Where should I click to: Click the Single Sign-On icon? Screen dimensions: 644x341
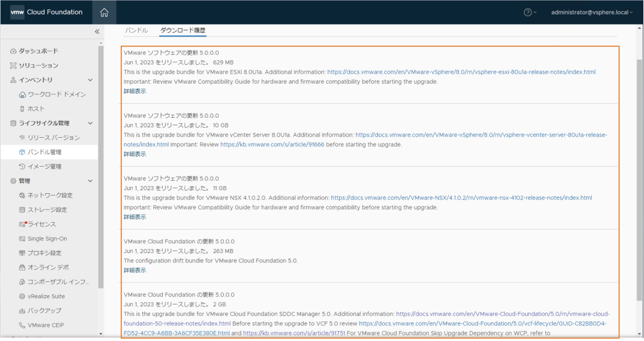click(22, 238)
